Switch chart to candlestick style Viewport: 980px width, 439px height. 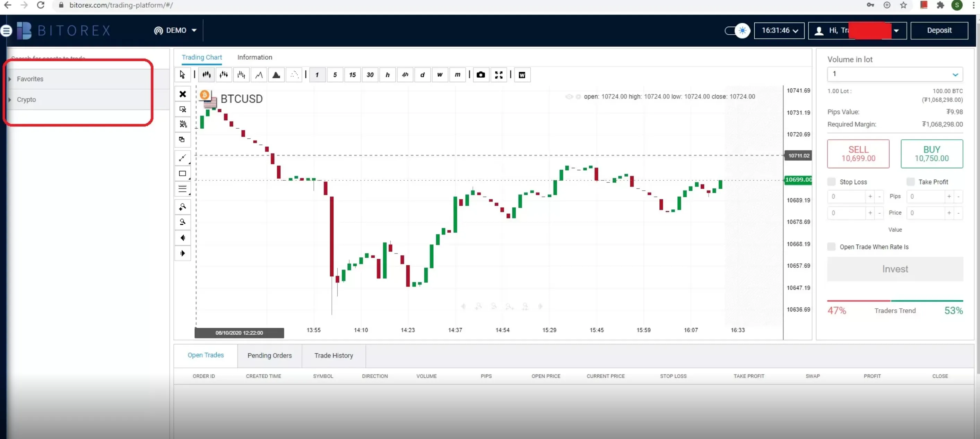[207, 75]
